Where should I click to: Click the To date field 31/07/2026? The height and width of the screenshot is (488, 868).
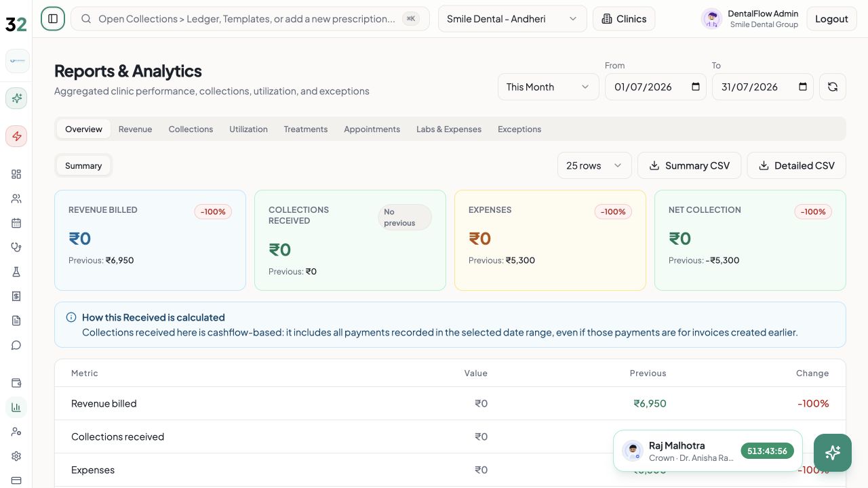[x=763, y=87]
